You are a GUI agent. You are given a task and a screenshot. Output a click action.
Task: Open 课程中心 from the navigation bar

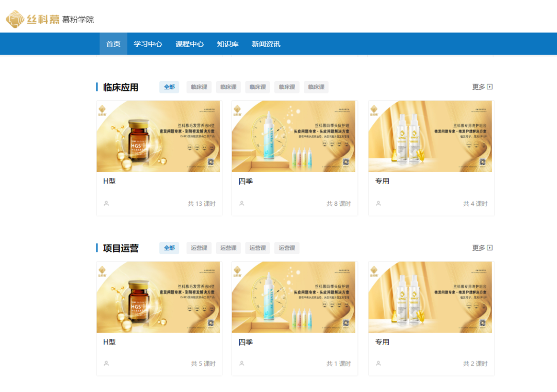click(x=189, y=44)
